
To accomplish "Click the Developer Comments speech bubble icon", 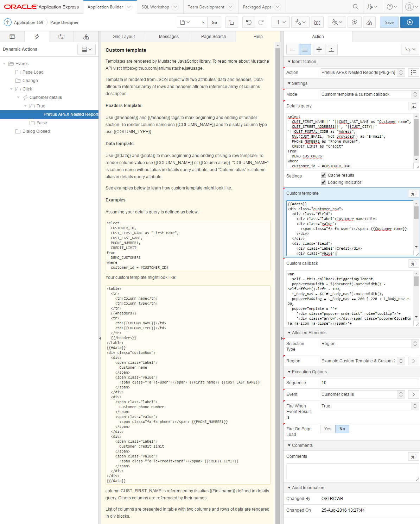I will point(354,22).
